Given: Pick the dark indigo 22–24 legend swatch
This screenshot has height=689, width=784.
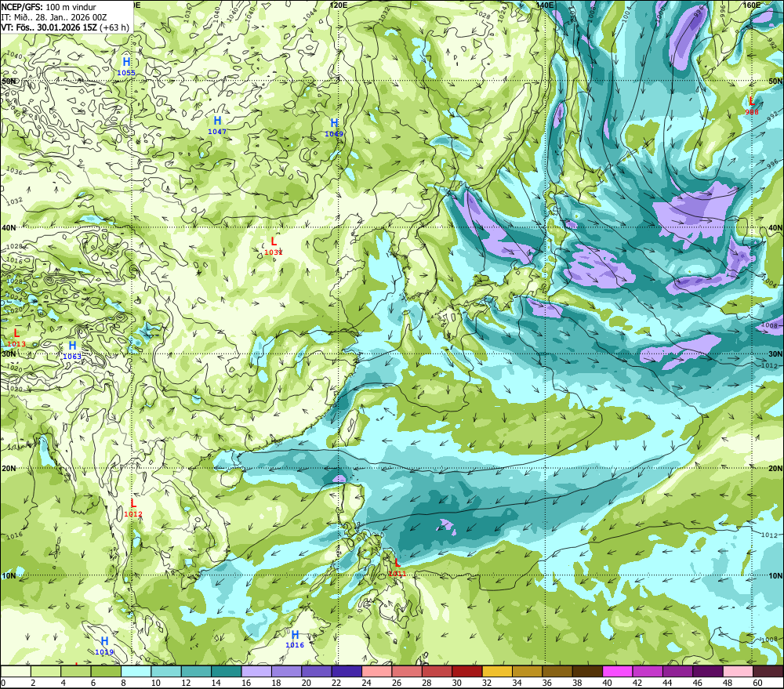Looking at the screenshot, I should (x=347, y=671).
